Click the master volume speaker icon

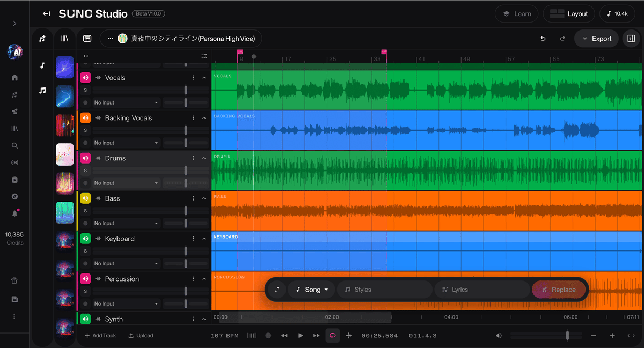tap(498, 335)
